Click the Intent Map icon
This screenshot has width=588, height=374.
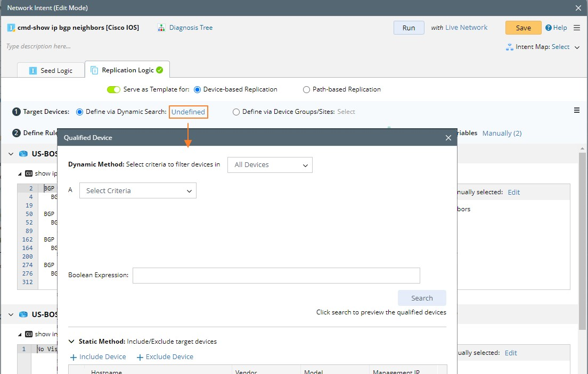[510, 47]
